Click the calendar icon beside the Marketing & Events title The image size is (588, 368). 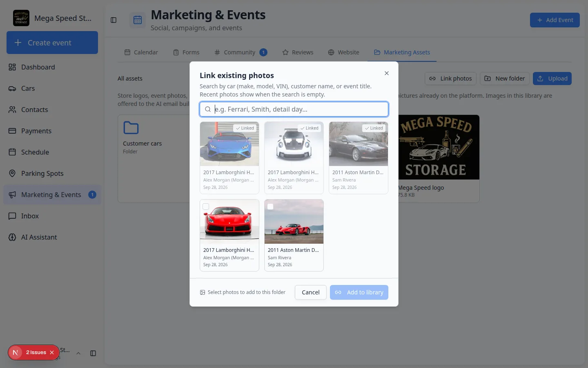138,20
